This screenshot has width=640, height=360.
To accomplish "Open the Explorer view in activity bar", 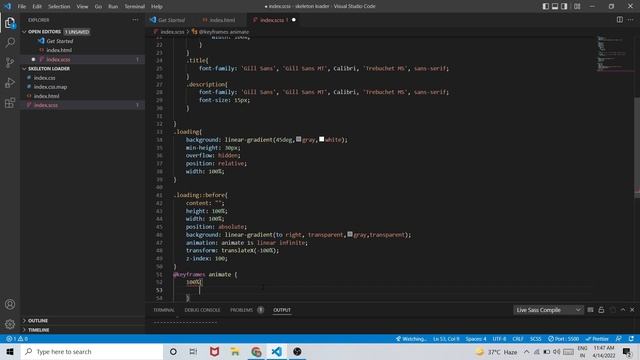I will click(x=10, y=23).
